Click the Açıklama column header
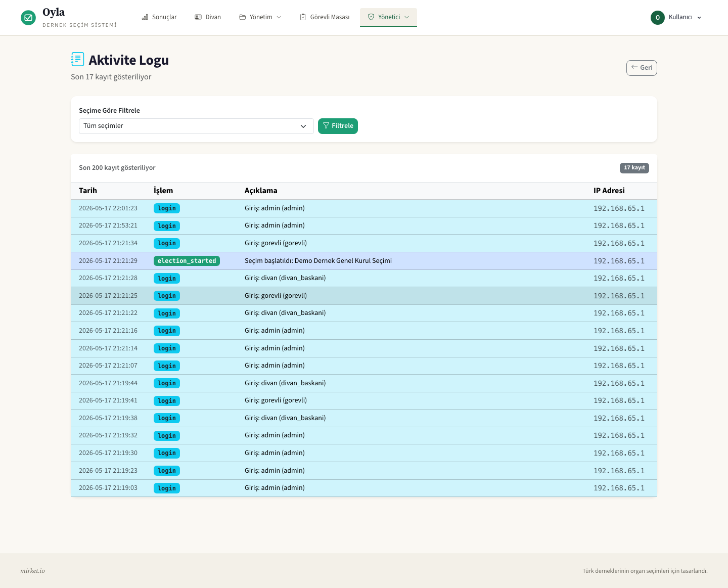Image resolution: width=728 pixels, height=588 pixels. tap(261, 191)
